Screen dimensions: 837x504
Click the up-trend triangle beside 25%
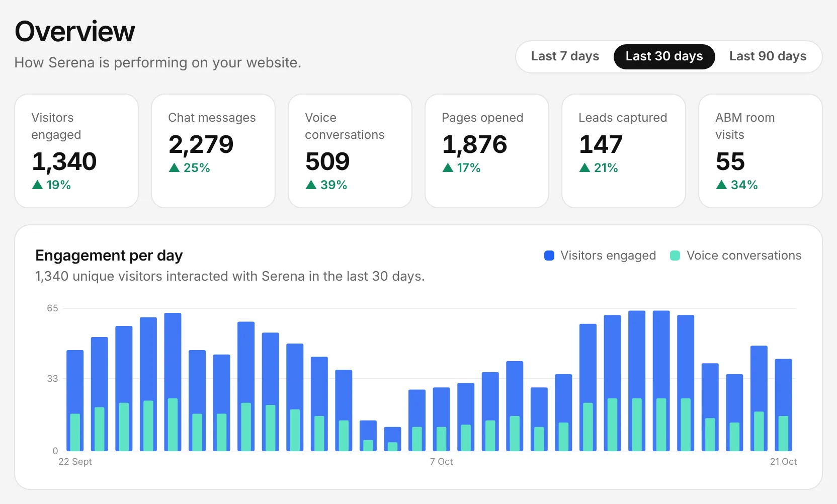tap(174, 168)
